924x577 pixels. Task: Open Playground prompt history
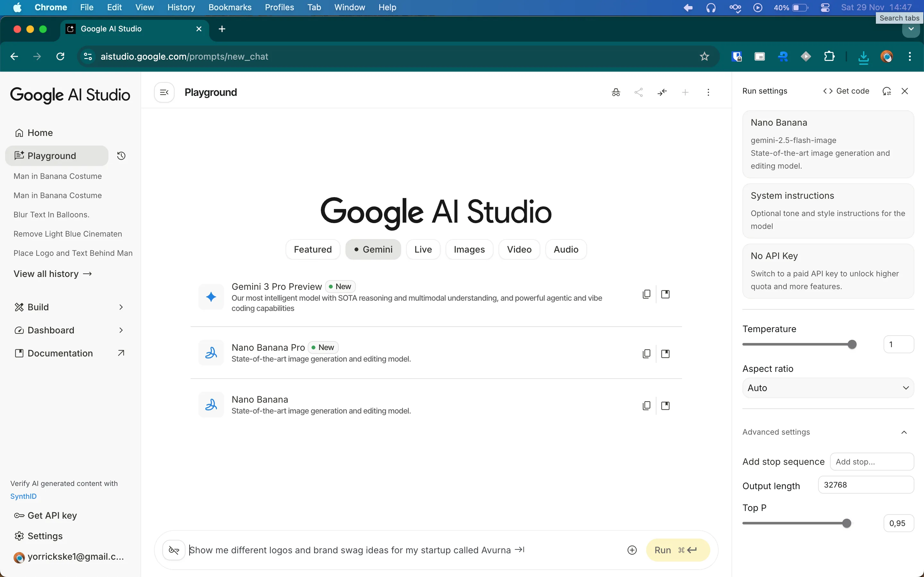coord(121,156)
